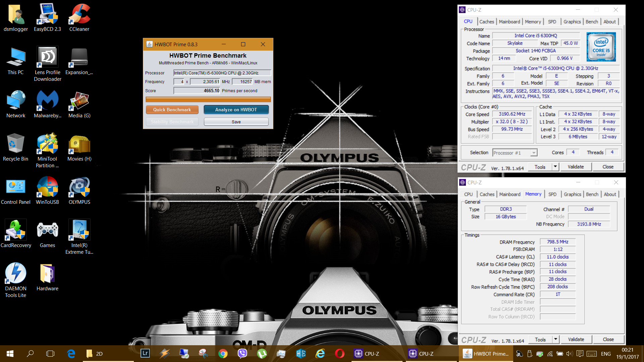This screenshot has height=362, width=644.
Task: Open the dsmlogger desktop folder icon
Action: tap(16, 18)
